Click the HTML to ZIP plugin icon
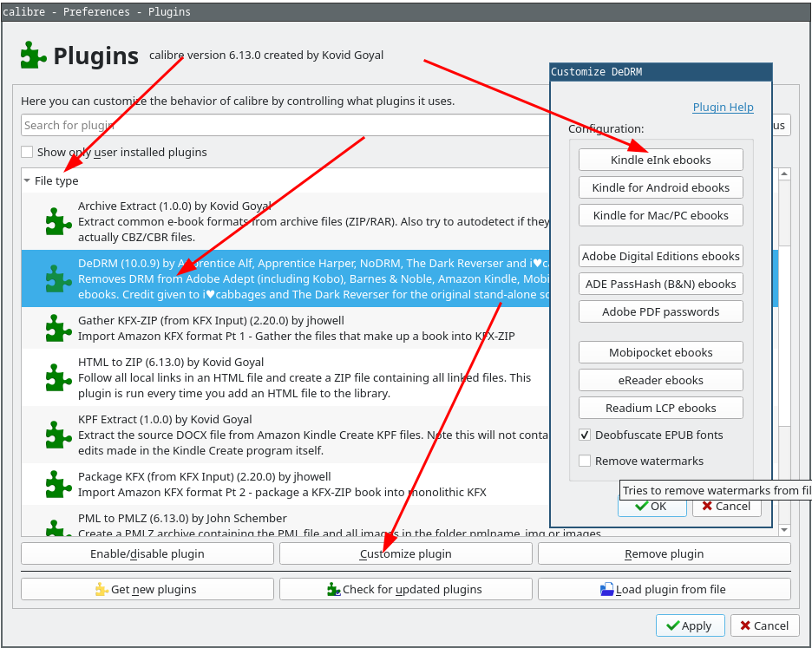 tap(58, 377)
